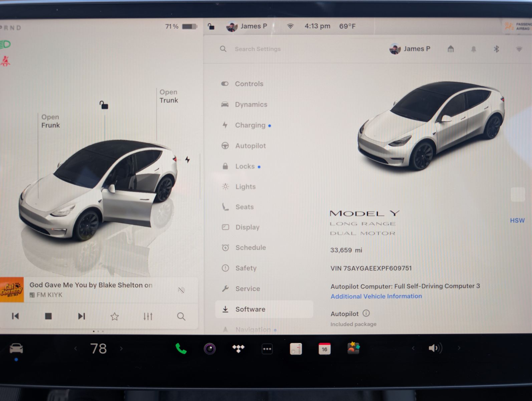Open the all apps three-dot launcher

pyautogui.click(x=267, y=349)
